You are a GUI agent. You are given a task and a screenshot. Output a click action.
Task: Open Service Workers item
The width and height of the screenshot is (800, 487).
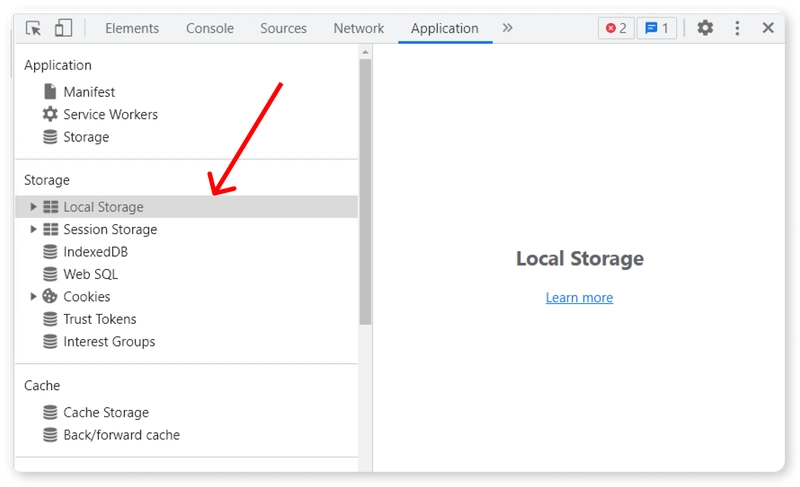(x=111, y=114)
